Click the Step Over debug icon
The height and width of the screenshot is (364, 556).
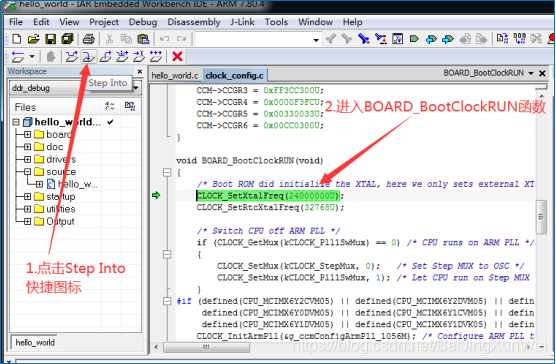[72, 57]
